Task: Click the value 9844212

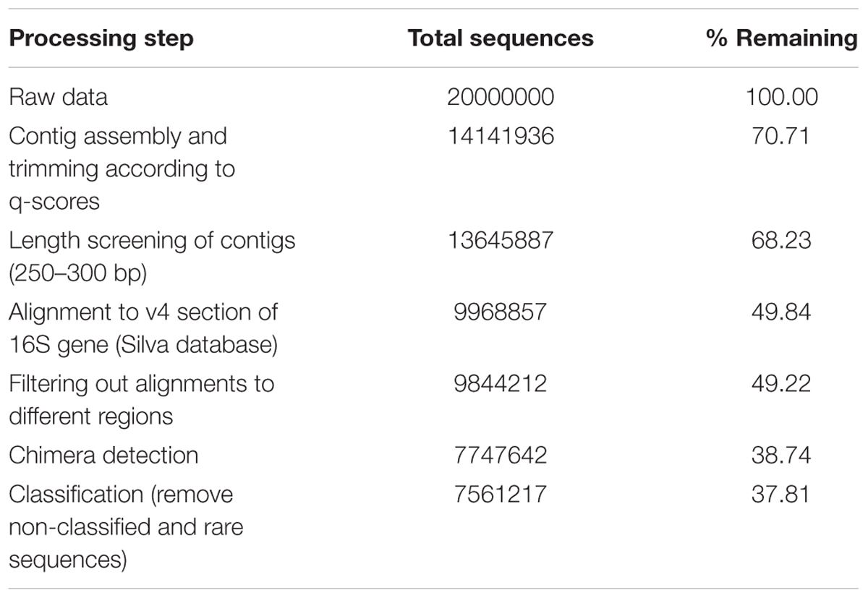Action: [501, 383]
